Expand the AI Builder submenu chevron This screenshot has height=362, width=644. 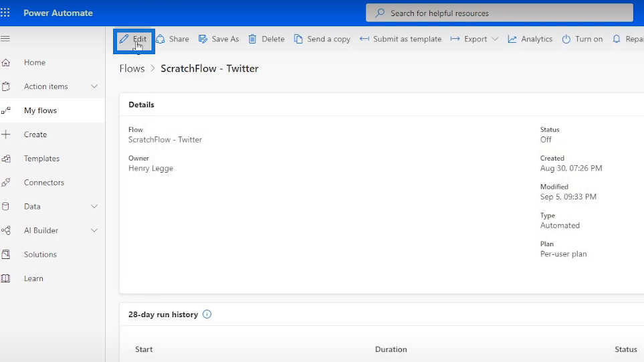(94, 230)
